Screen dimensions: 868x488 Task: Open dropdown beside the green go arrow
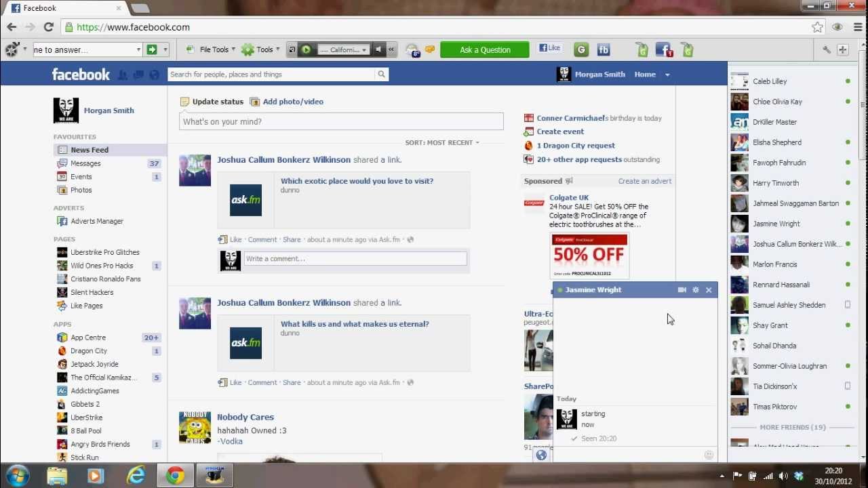coord(164,49)
